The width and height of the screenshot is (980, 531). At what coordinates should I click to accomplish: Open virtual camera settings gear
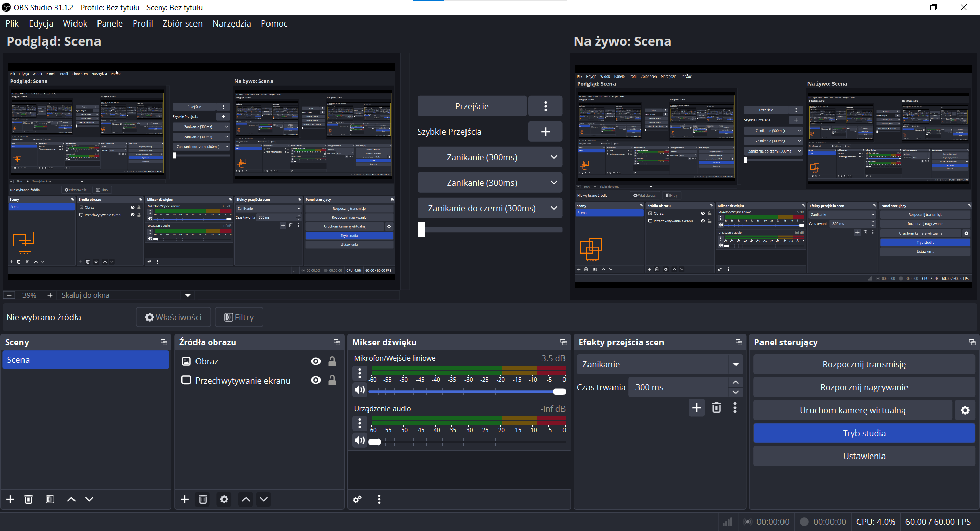pyautogui.click(x=965, y=410)
